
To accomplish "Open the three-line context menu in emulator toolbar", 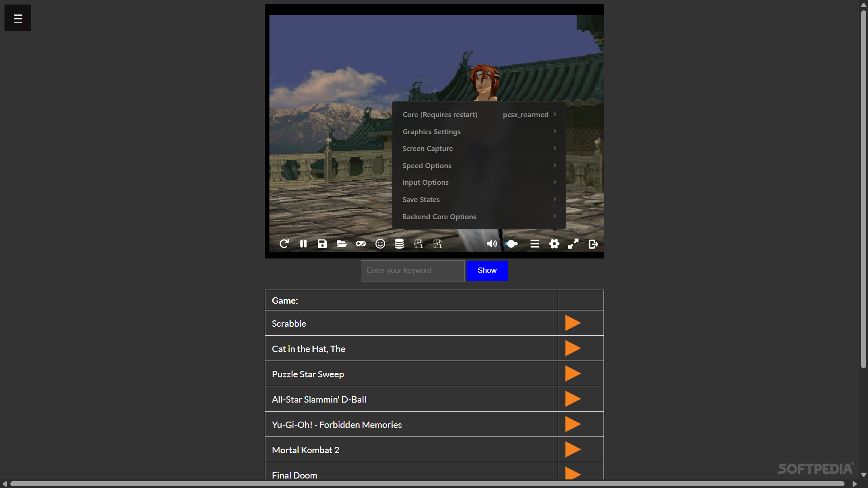I will click(x=535, y=244).
